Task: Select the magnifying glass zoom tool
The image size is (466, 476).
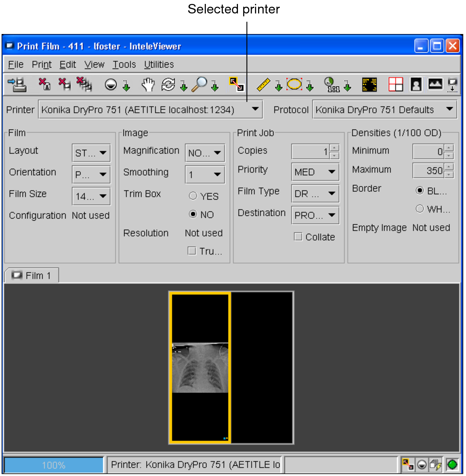Action: tap(199, 84)
